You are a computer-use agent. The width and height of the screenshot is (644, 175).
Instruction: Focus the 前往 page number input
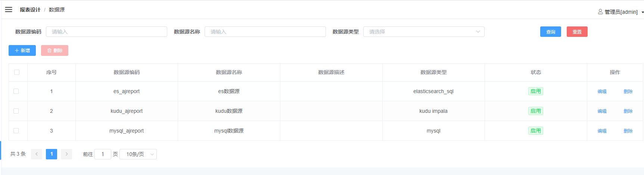103,154
